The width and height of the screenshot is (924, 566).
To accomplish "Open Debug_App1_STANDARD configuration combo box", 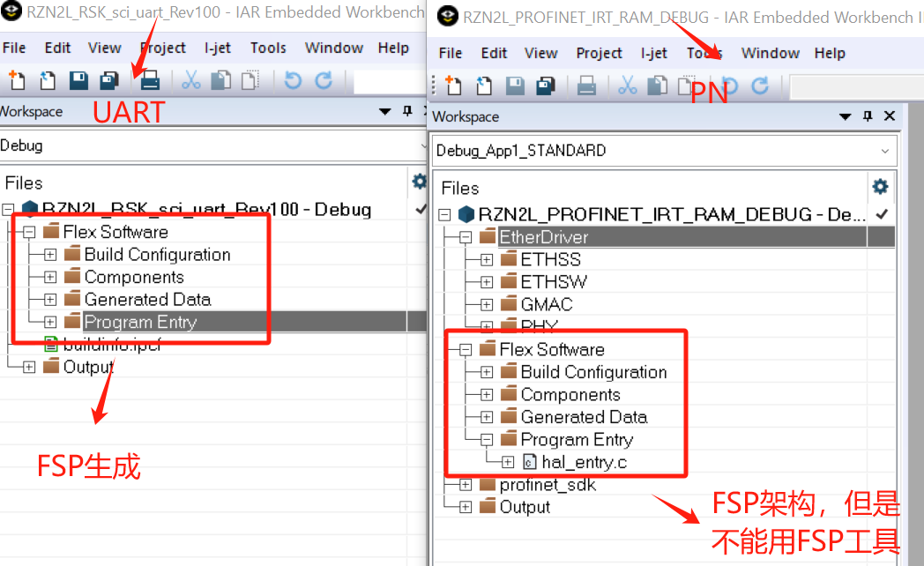I will click(x=664, y=151).
